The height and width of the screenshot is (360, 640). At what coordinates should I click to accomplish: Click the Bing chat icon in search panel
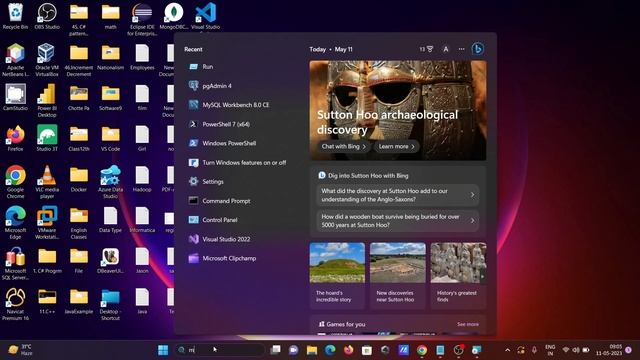click(478, 49)
